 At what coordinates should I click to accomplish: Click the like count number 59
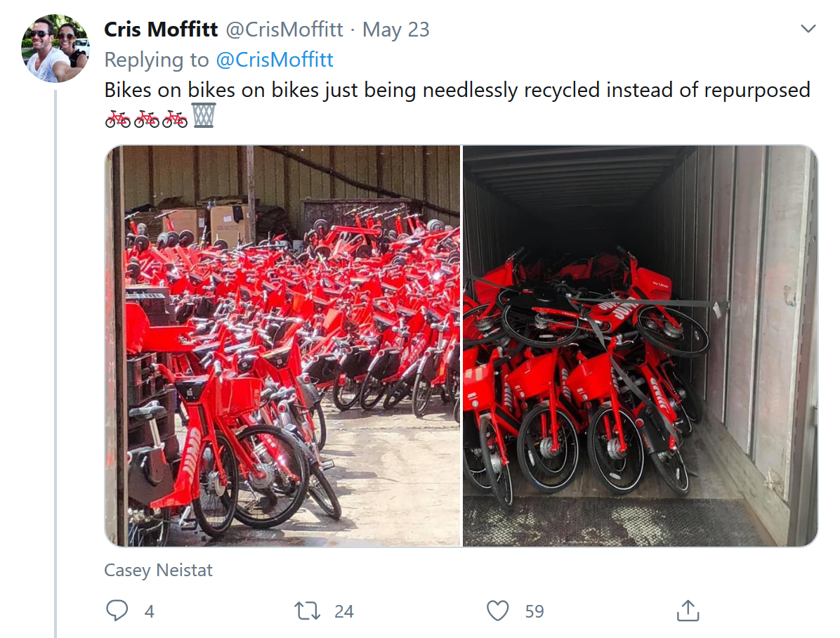point(534,611)
